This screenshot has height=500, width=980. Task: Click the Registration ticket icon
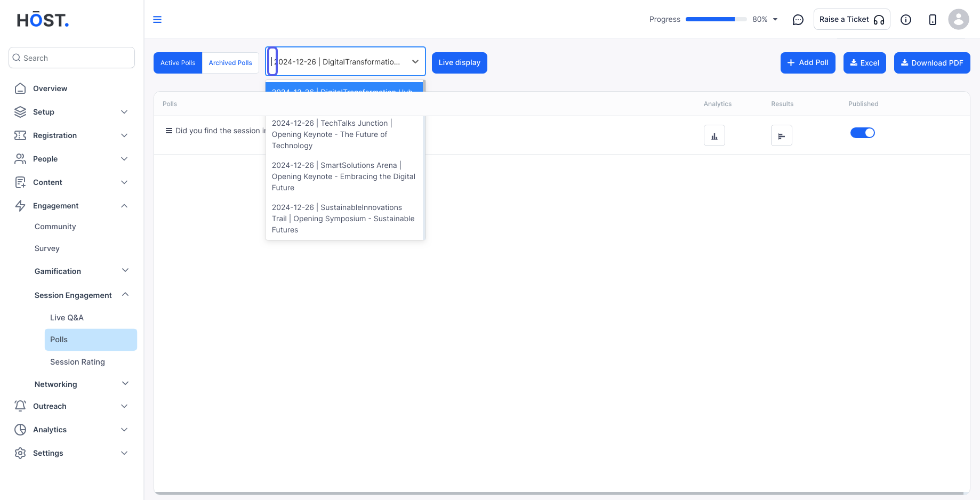tap(20, 135)
